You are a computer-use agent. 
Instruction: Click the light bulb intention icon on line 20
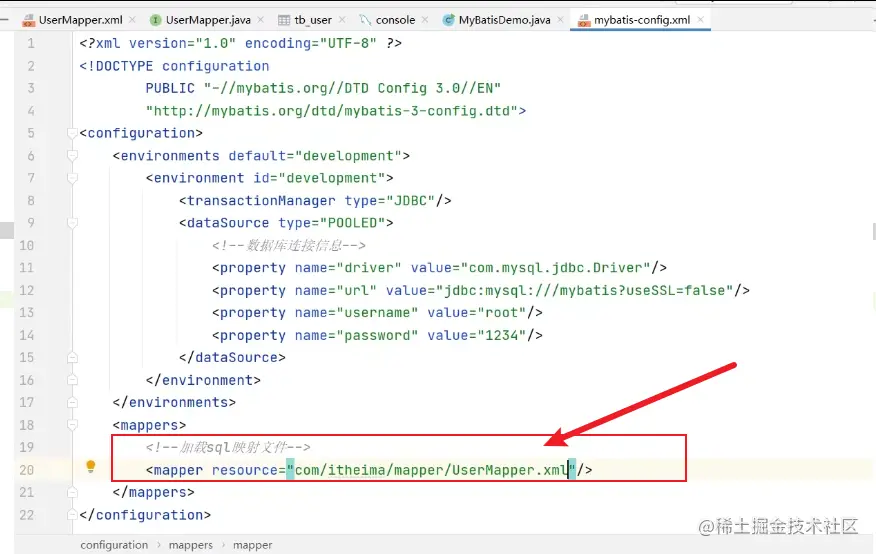[x=91, y=466]
